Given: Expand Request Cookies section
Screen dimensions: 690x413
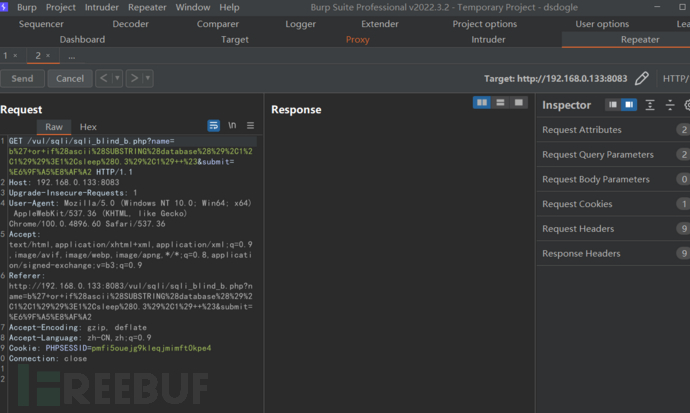Looking at the screenshot, I should point(613,204).
